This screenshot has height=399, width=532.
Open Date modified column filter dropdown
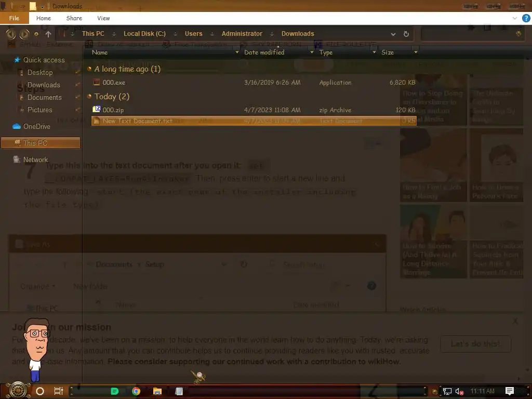coord(312,52)
